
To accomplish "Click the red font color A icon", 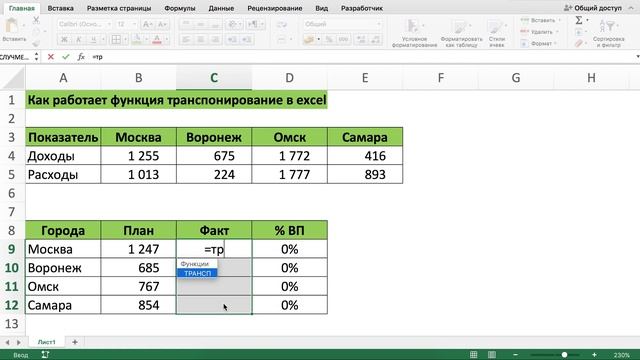I will tap(157, 40).
